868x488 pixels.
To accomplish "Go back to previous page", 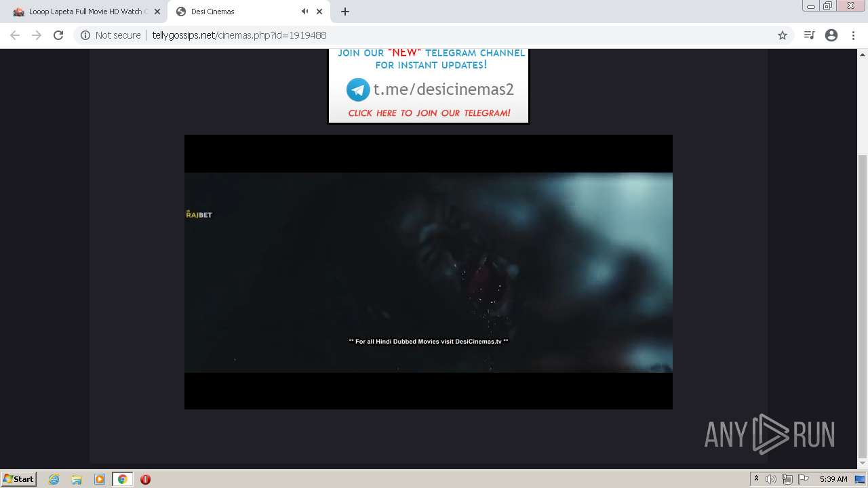I will coord(15,35).
